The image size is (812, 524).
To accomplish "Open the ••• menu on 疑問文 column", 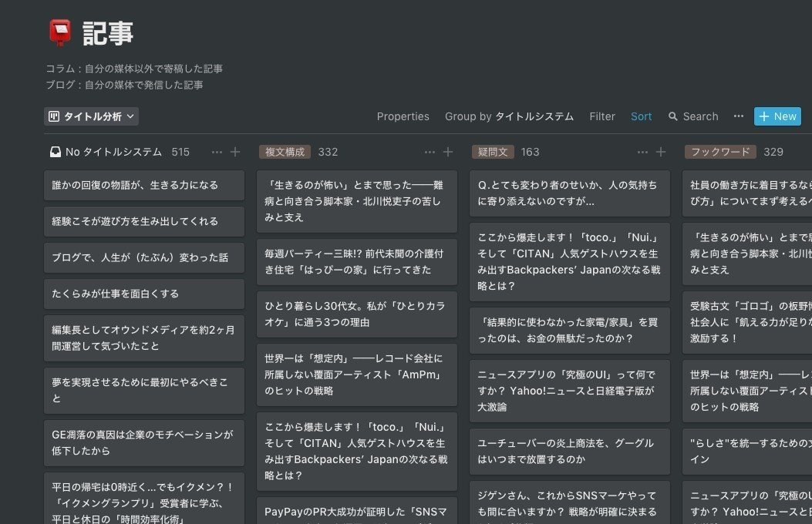I will pos(642,152).
